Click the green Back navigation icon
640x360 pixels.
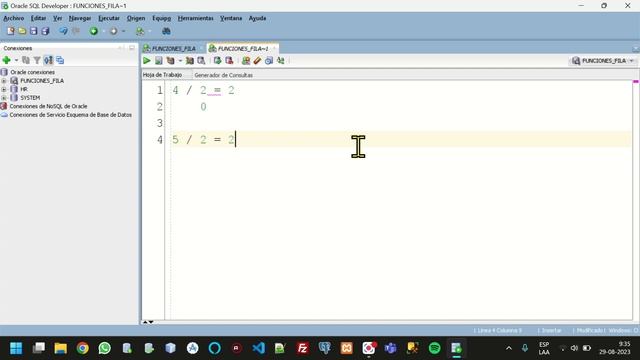94,31
